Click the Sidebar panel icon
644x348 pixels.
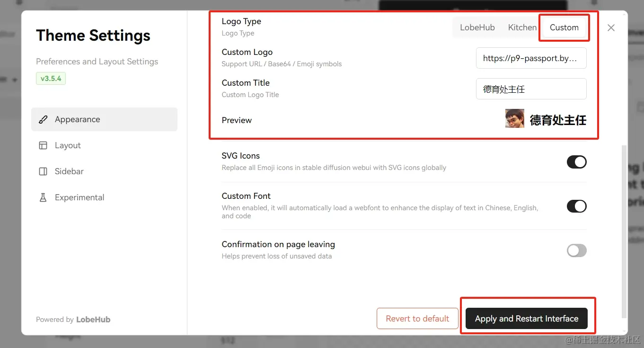[43, 171]
